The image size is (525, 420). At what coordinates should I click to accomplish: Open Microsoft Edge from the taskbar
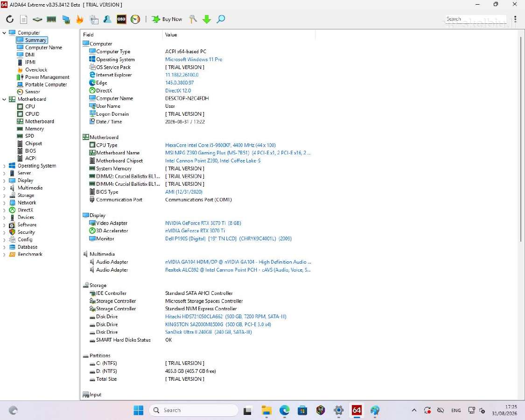coord(285,410)
